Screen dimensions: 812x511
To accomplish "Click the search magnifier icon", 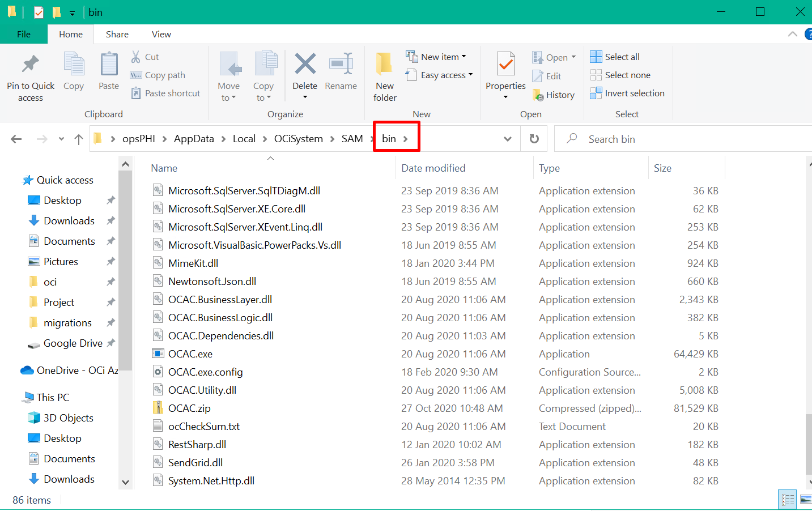I will point(572,138).
